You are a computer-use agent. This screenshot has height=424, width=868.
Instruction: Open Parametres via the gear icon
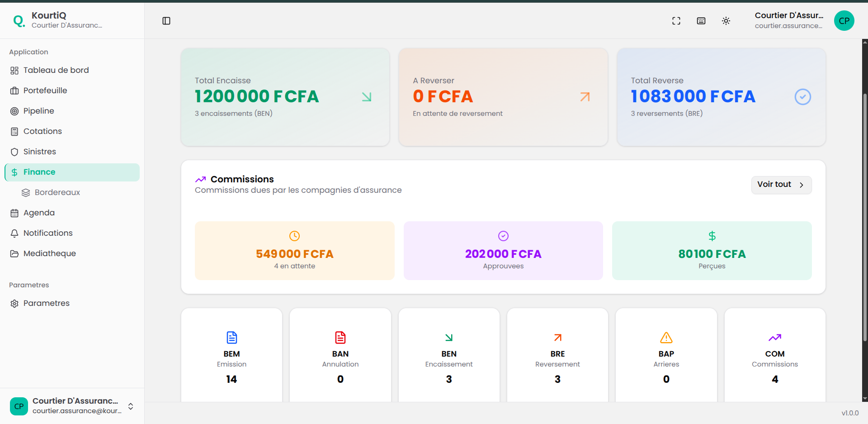[x=14, y=303]
